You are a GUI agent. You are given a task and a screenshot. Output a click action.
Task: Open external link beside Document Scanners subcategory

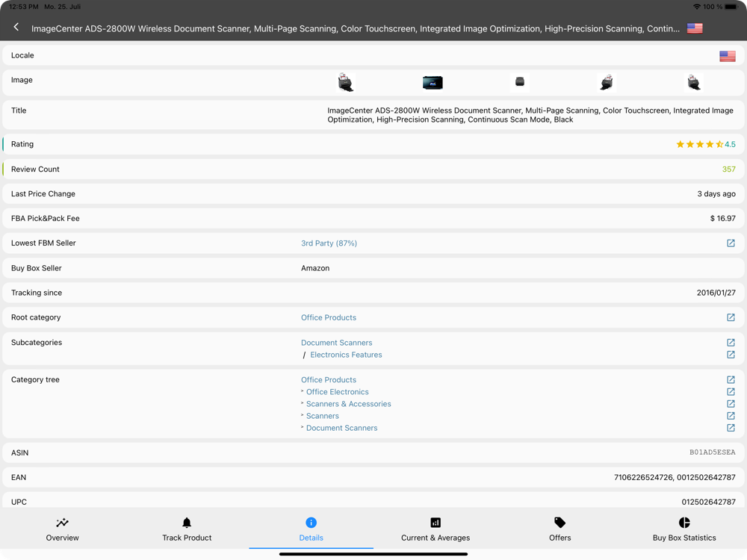pos(731,343)
